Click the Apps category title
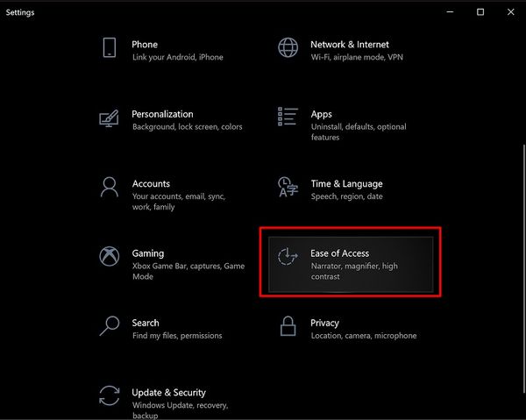 [x=322, y=114]
